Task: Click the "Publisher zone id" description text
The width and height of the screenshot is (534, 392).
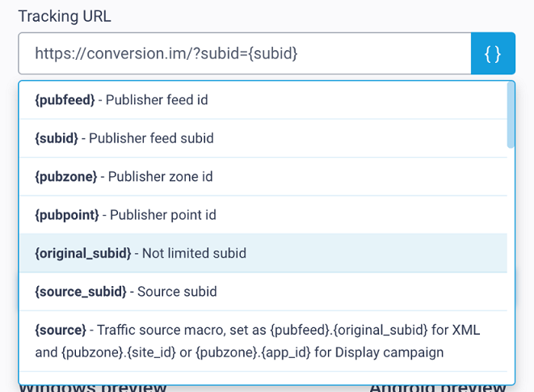Action: (161, 176)
